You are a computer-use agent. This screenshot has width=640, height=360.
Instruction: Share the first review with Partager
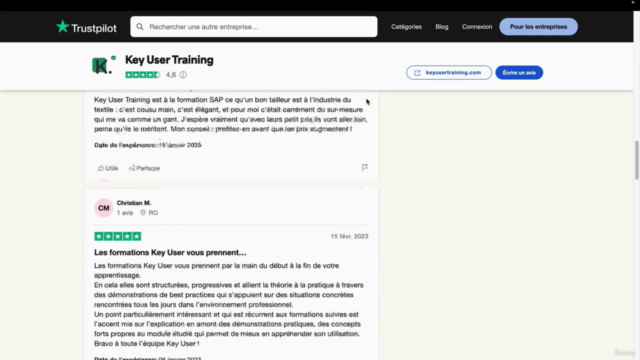144,168
